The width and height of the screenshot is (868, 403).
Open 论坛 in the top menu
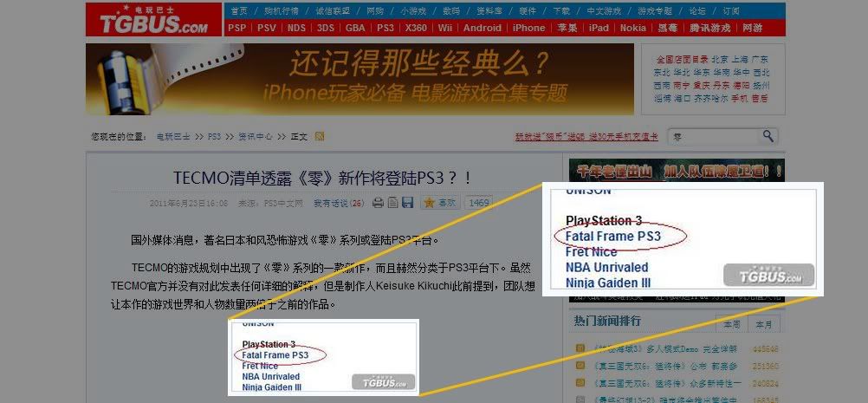[x=697, y=11]
